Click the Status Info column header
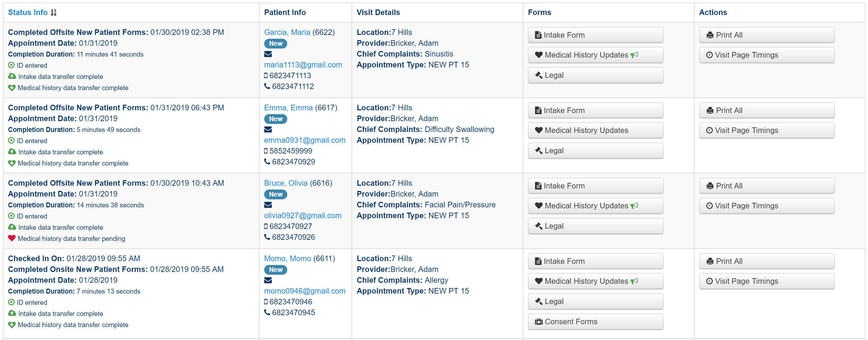The image size is (868, 340). [x=28, y=13]
